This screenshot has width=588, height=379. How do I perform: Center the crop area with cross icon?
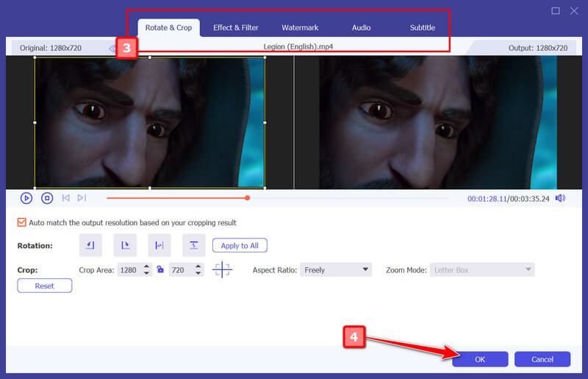[x=222, y=270]
